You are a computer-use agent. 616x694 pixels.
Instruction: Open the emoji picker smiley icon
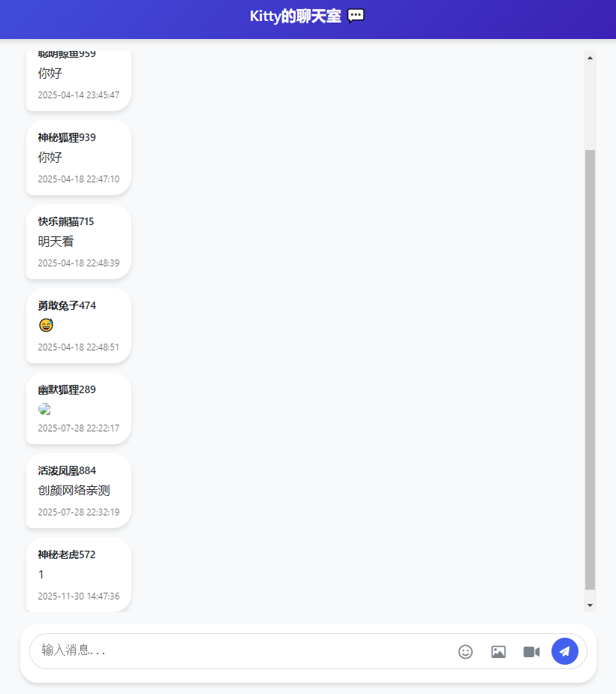[x=465, y=651]
